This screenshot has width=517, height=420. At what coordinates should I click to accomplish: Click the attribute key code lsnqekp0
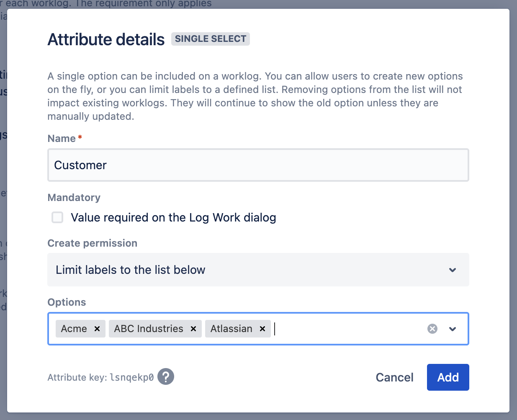click(x=131, y=377)
